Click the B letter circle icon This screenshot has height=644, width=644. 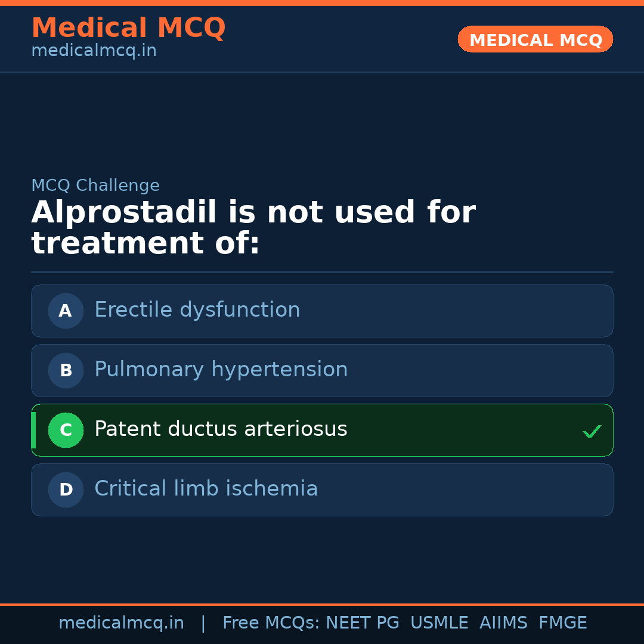[x=66, y=370]
